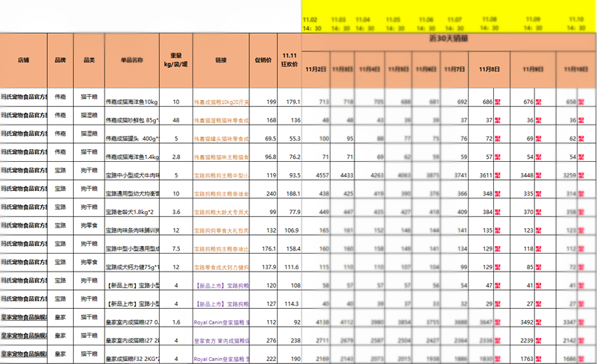Viewport: 597px width, 364px height.
Task: Select product cell 皇家成猫粮F32 2KG
Action: tap(132, 354)
